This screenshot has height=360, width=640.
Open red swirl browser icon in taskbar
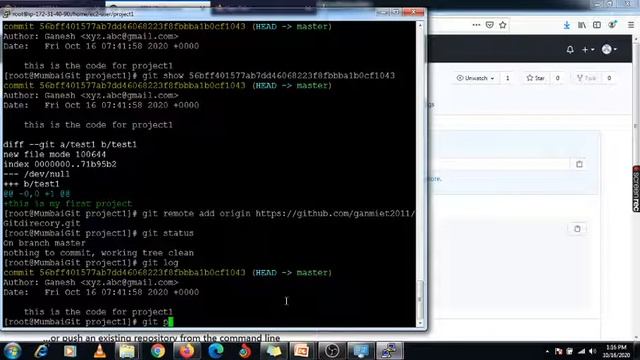point(244,351)
